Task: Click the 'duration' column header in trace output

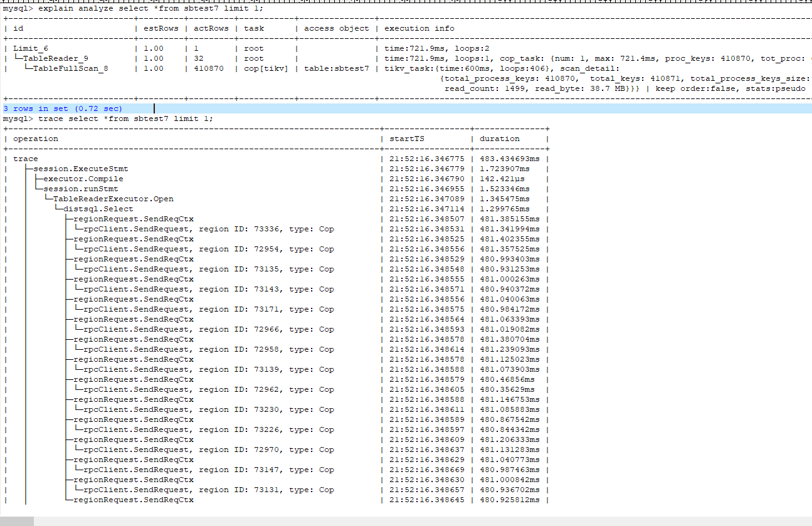Action: click(499, 139)
